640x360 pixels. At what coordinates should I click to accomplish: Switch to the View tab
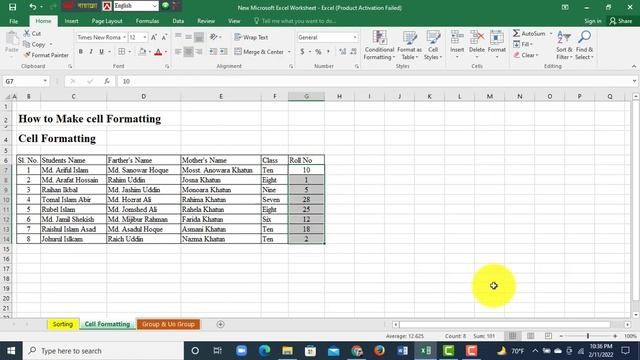pyautogui.click(x=234, y=21)
